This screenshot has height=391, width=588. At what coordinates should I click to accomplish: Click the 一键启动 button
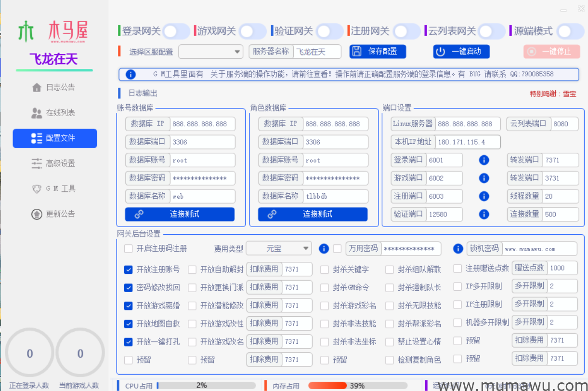coord(461,52)
